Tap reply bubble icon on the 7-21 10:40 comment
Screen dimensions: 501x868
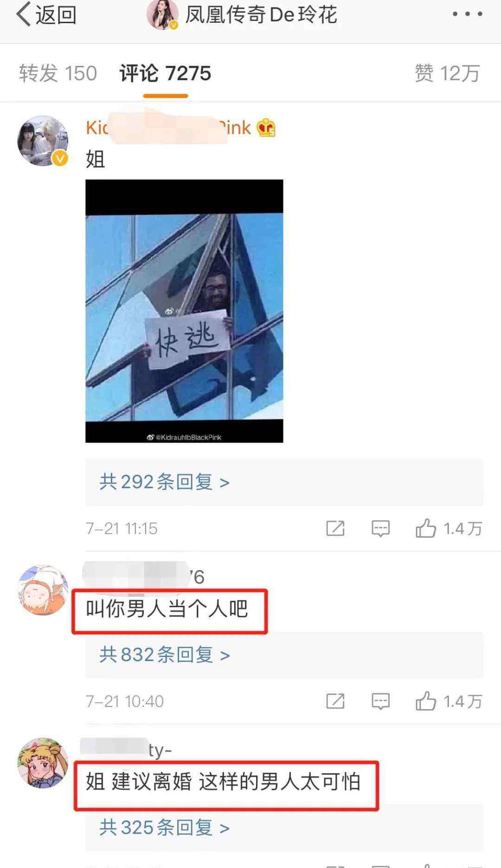pyautogui.click(x=380, y=701)
